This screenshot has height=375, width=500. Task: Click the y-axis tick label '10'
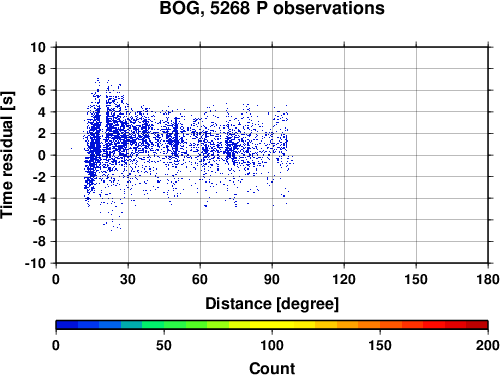(x=38, y=47)
